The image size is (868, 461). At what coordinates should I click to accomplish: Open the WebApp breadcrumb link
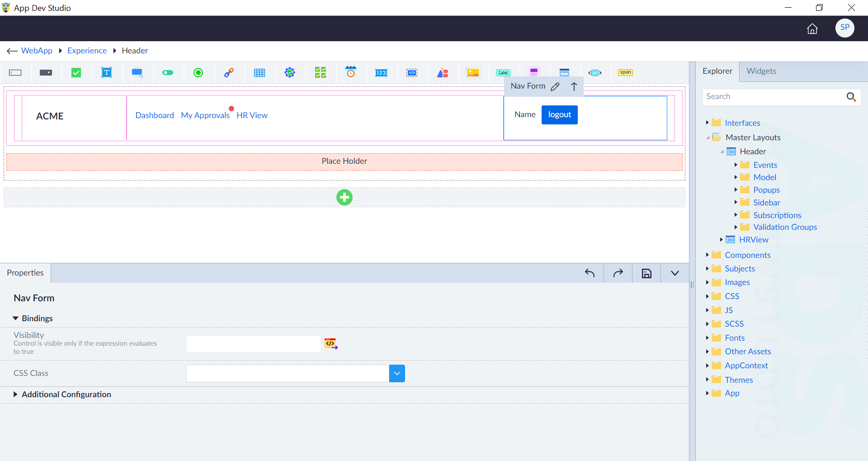(37, 51)
